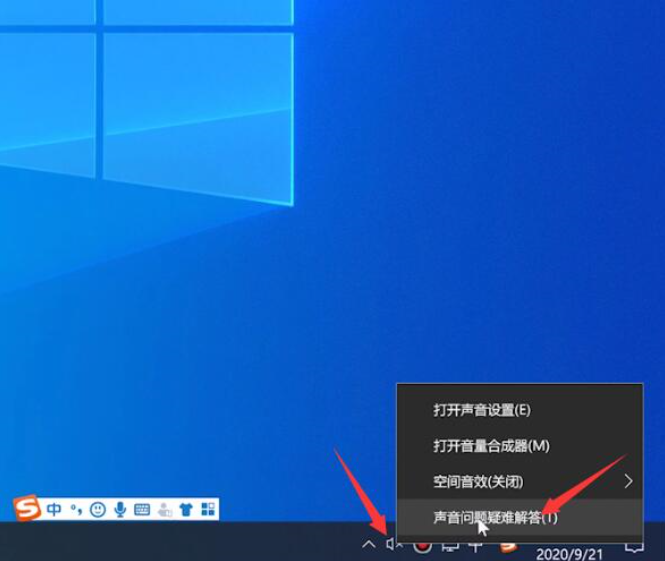Viewport: 665px width, 561px height.
Task: Click the muted speaker tray icon
Action: pyautogui.click(x=394, y=545)
